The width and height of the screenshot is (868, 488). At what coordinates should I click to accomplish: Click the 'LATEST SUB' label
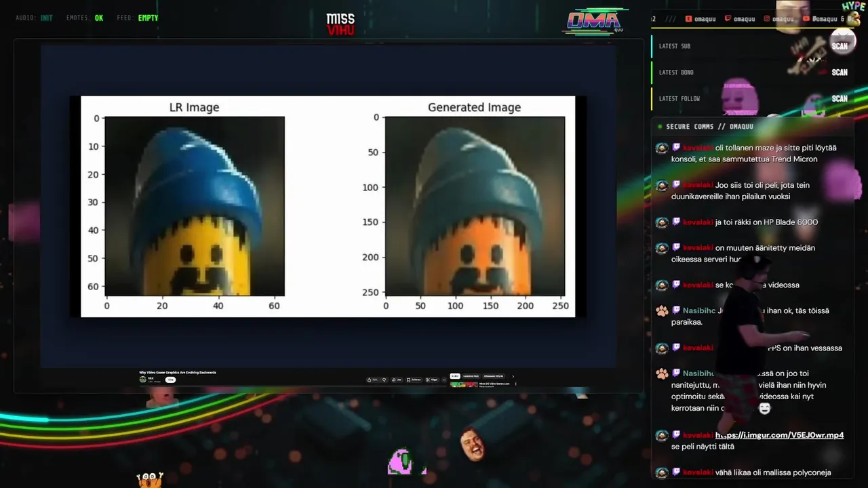(675, 46)
